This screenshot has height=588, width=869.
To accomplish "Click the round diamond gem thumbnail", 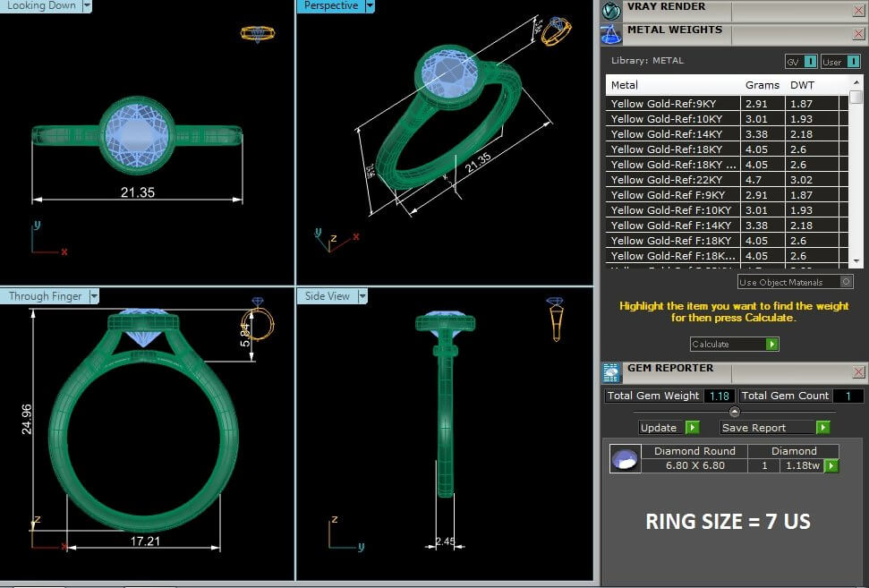I will pos(625,459).
